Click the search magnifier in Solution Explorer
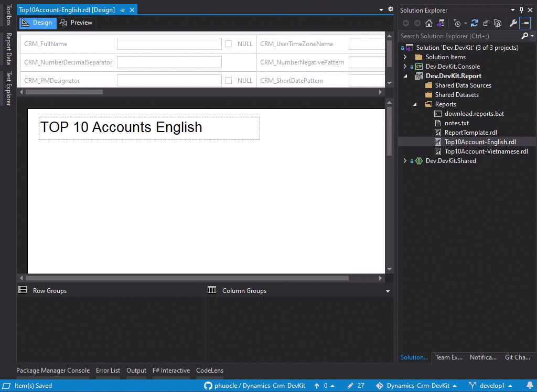This screenshot has width=537, height=392. pos(525,36)
